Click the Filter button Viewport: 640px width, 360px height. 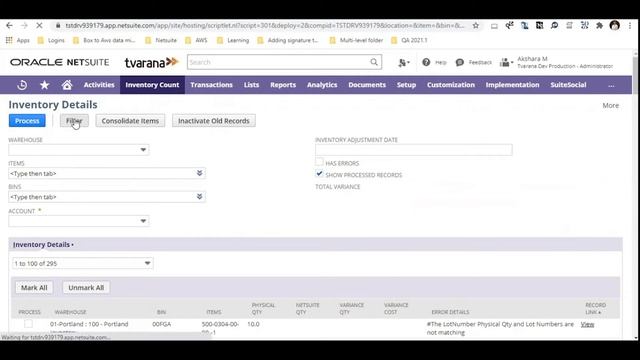[74, 121]
